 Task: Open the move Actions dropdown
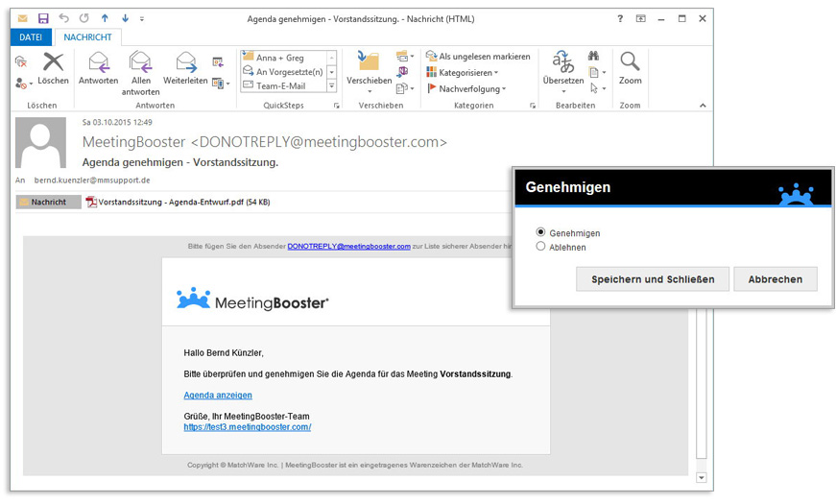tap(405, 88)
